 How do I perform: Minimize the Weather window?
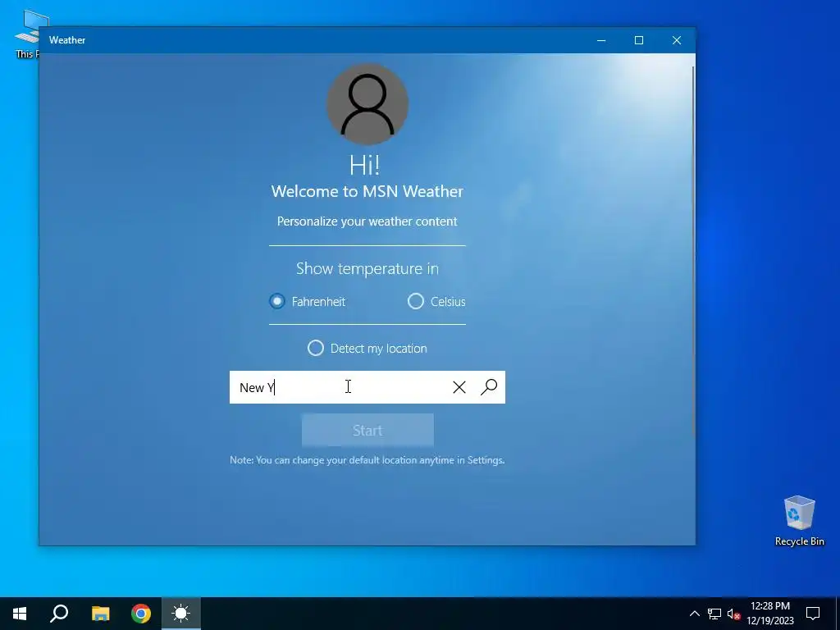[x=601, y=40]
